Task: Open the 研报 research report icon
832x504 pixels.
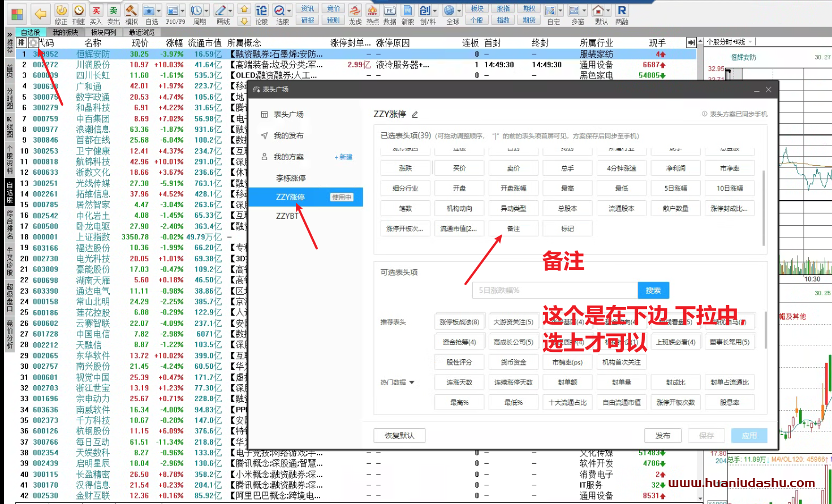Action: (x=308, y=19)
